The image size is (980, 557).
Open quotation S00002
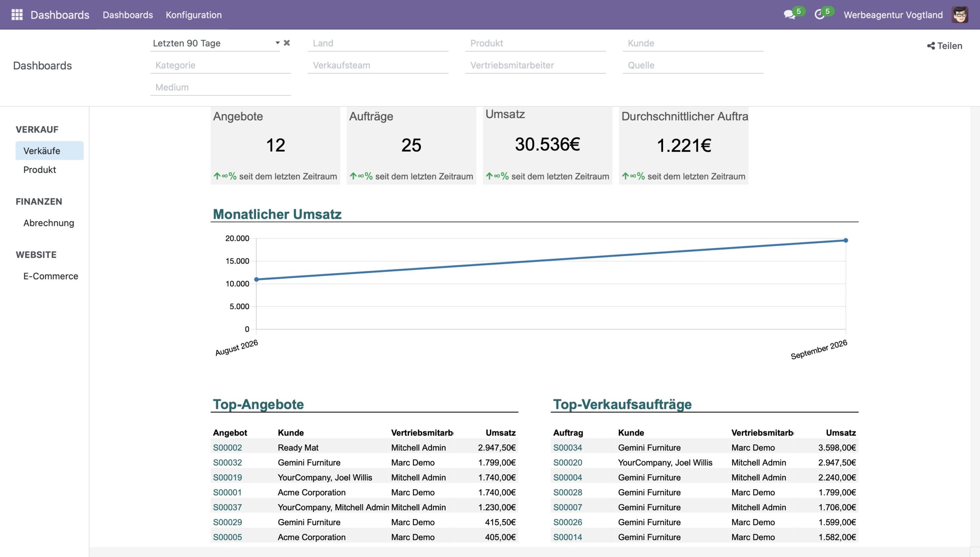click(227, 447)
